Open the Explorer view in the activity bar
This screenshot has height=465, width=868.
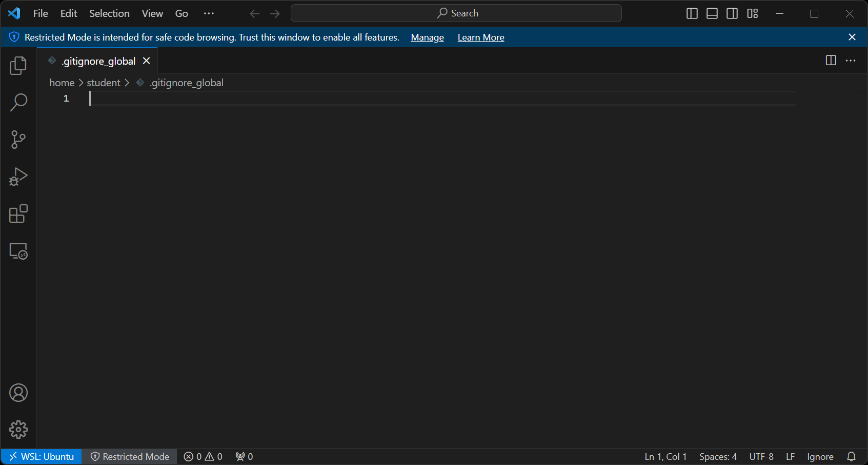coord(18,65)
